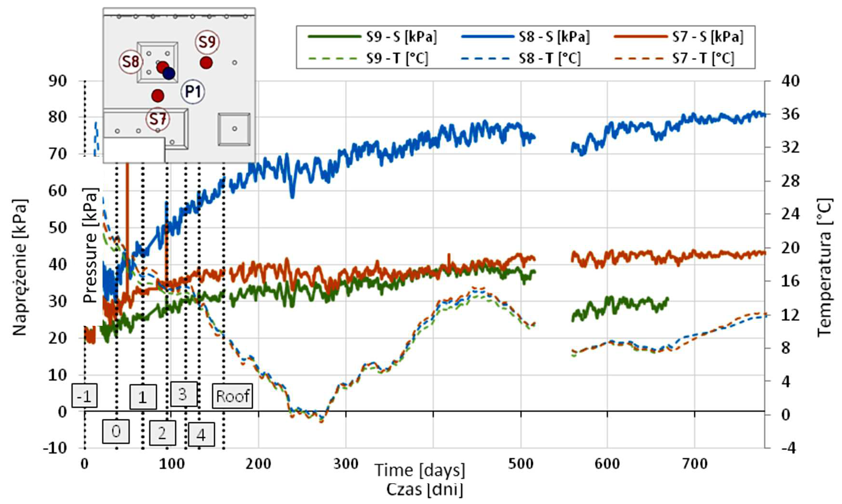Select the S8 red marker in the layout inset
Screen dimensions: 842x504
point(162,67)
